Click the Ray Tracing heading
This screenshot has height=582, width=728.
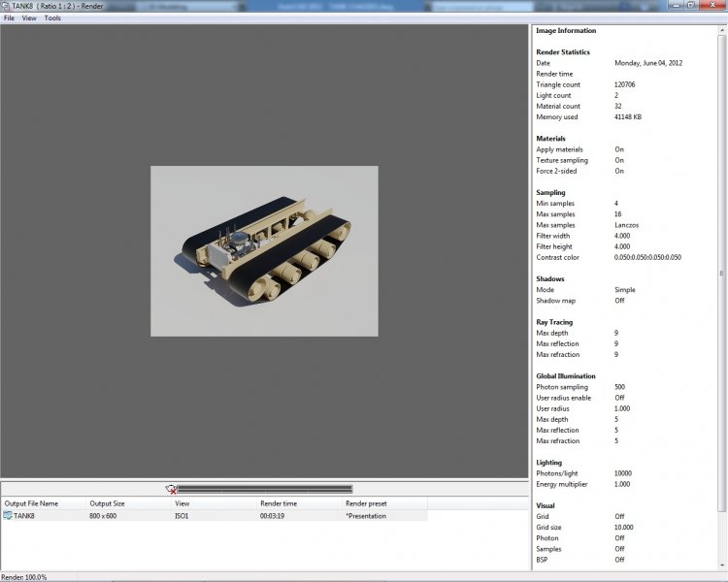(x=554, y=322)
